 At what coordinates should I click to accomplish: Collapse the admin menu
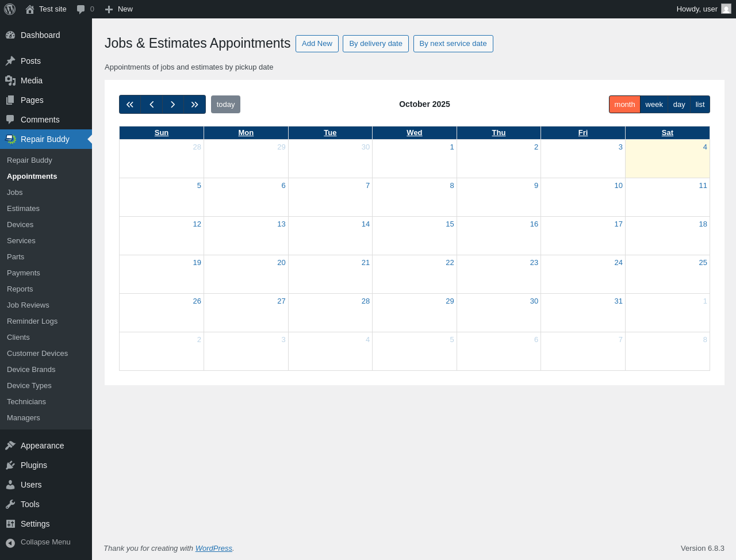[46, 542]
